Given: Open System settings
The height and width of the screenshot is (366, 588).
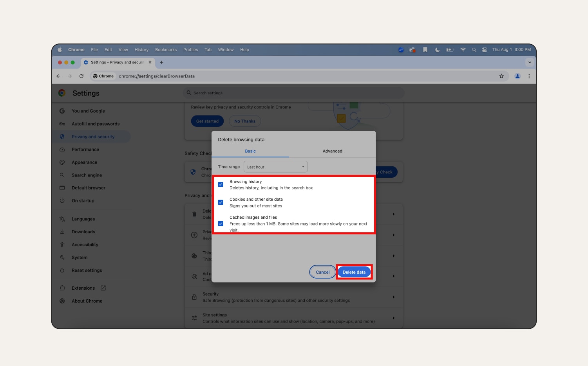Looking at the screenshot, I should (80, 258).
